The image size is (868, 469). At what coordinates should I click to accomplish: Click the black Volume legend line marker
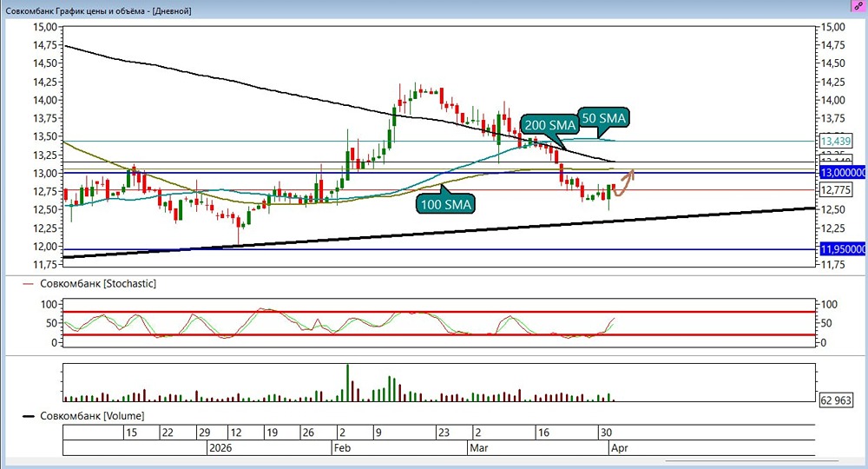coord(29,416)
